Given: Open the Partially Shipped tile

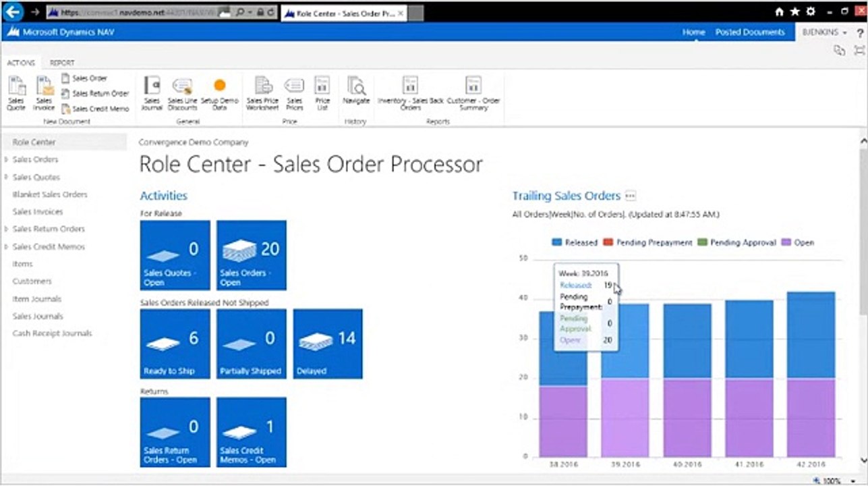Looking at the screenshot, I should click(x=252, y=344).
